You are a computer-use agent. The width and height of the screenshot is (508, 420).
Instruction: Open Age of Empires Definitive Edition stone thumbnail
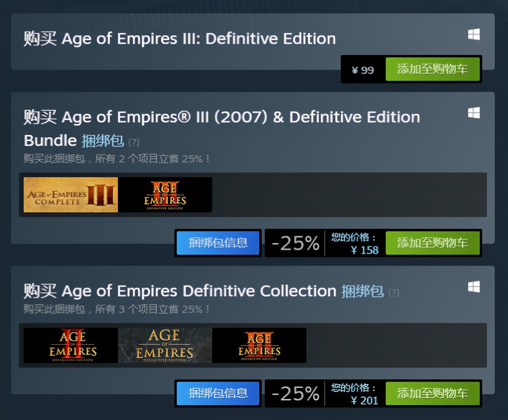(165, 345)
